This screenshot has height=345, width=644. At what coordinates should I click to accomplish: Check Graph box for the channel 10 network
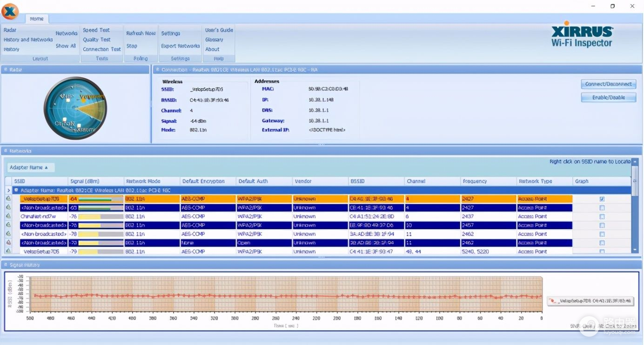coord(602,226)
